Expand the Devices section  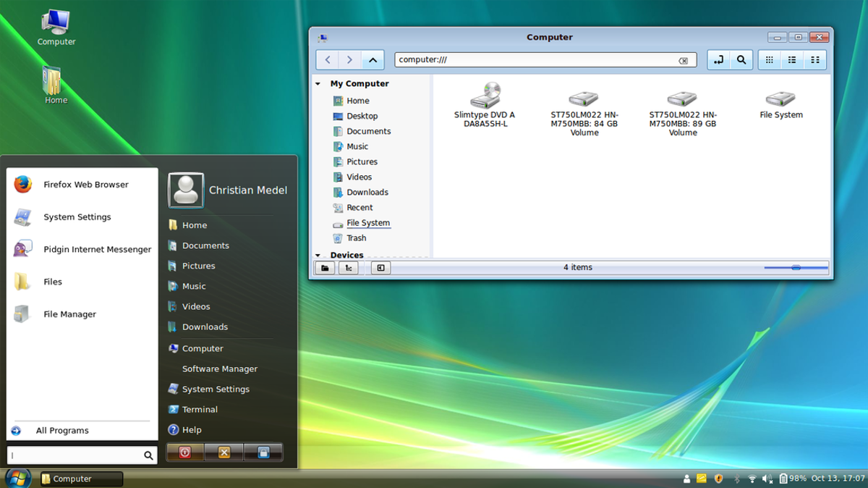[318, 255]
